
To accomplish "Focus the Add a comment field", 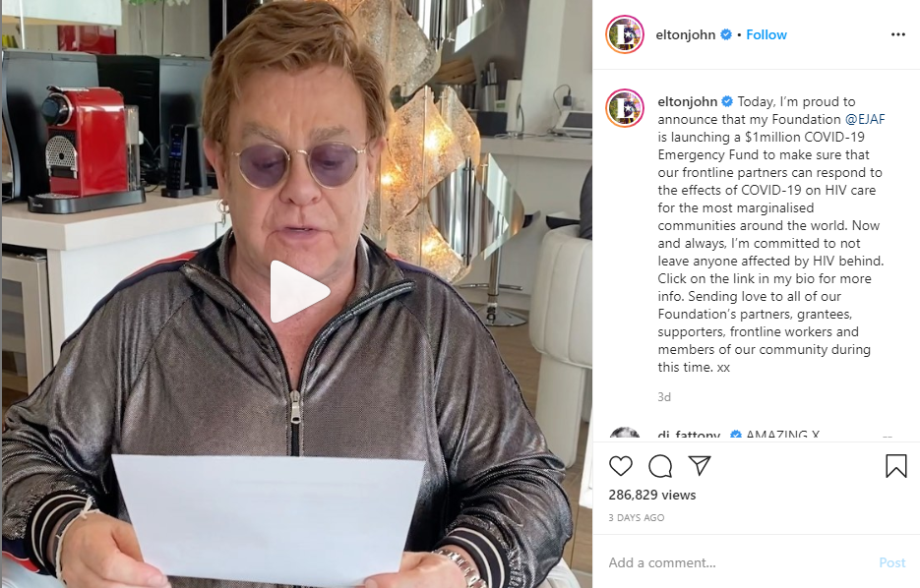I will [739, 562].
